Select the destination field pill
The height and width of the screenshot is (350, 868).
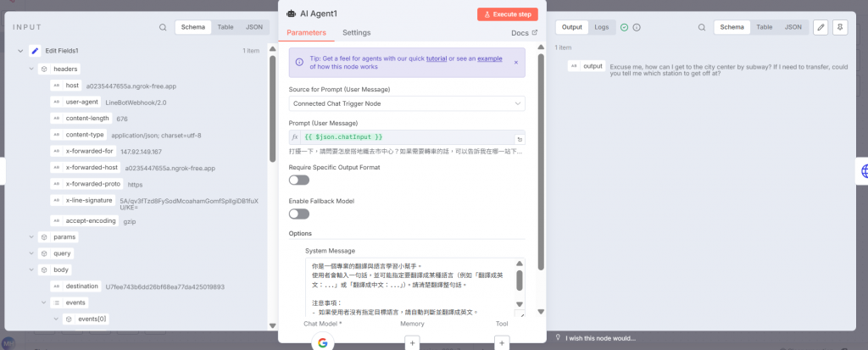(x=75, y=286)
